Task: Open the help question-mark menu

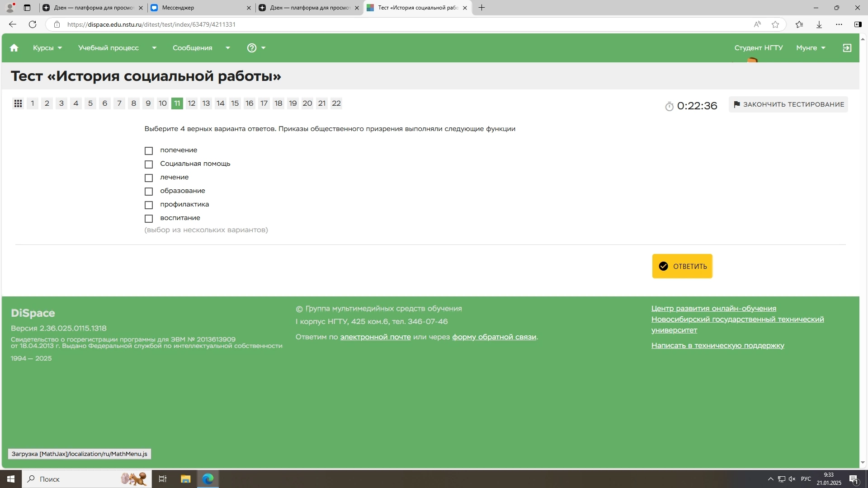Action: (256, 48)
